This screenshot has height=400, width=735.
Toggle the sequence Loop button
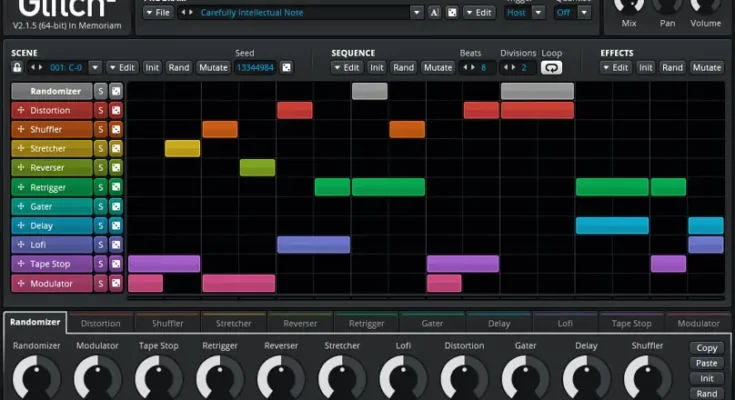point(551,68)
